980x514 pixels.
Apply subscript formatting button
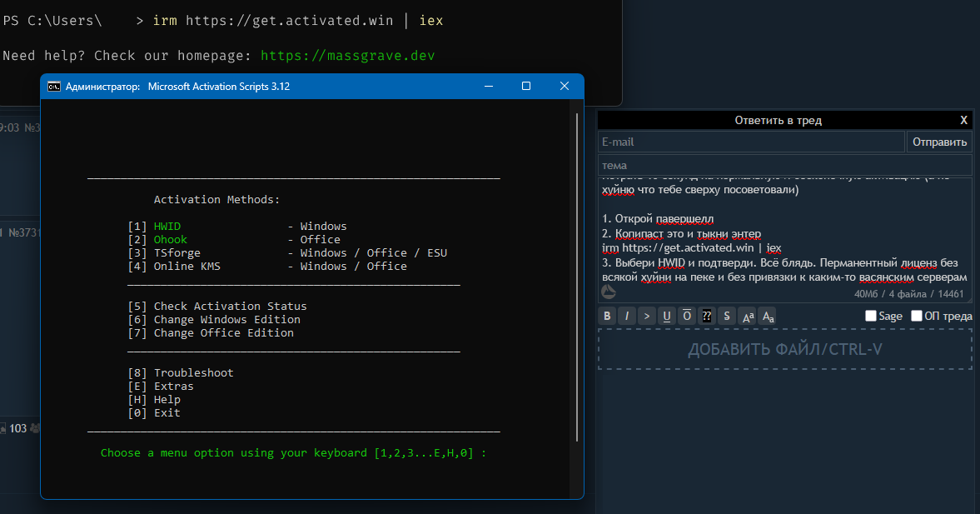coord(769,316)
